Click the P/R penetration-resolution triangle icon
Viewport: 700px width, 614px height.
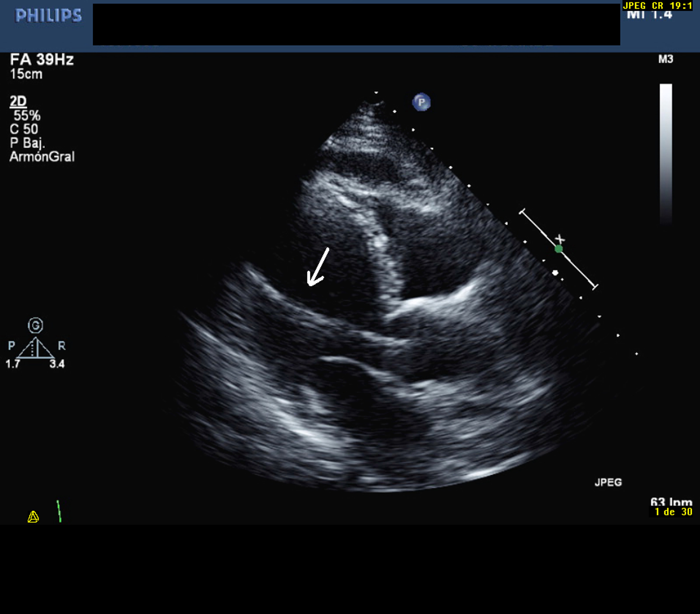click(35, 348)
